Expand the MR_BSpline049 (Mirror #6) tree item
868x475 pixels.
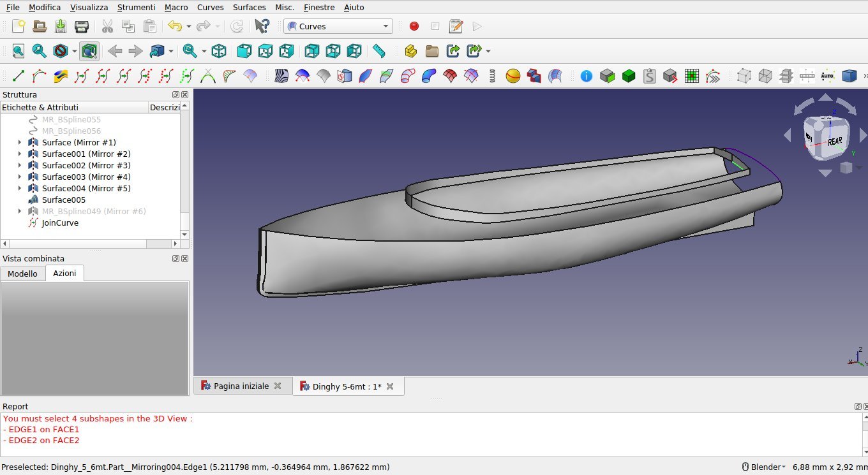click(x=19, y=211)
